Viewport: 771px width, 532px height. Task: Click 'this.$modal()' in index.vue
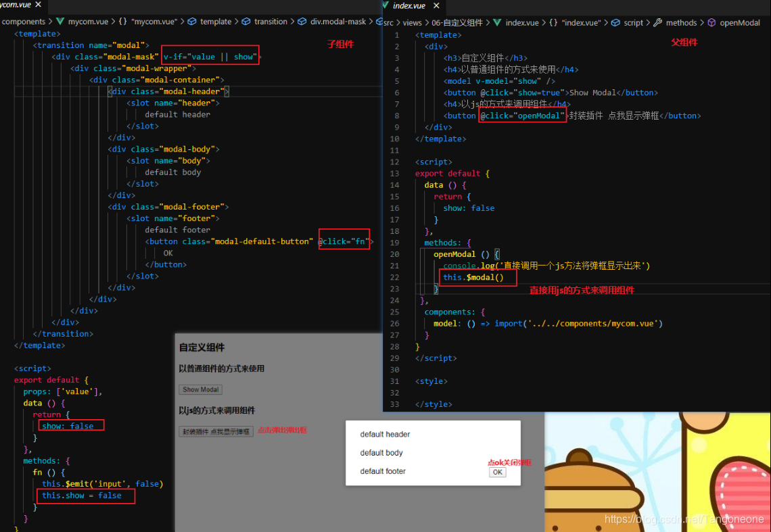pos(473,277)
